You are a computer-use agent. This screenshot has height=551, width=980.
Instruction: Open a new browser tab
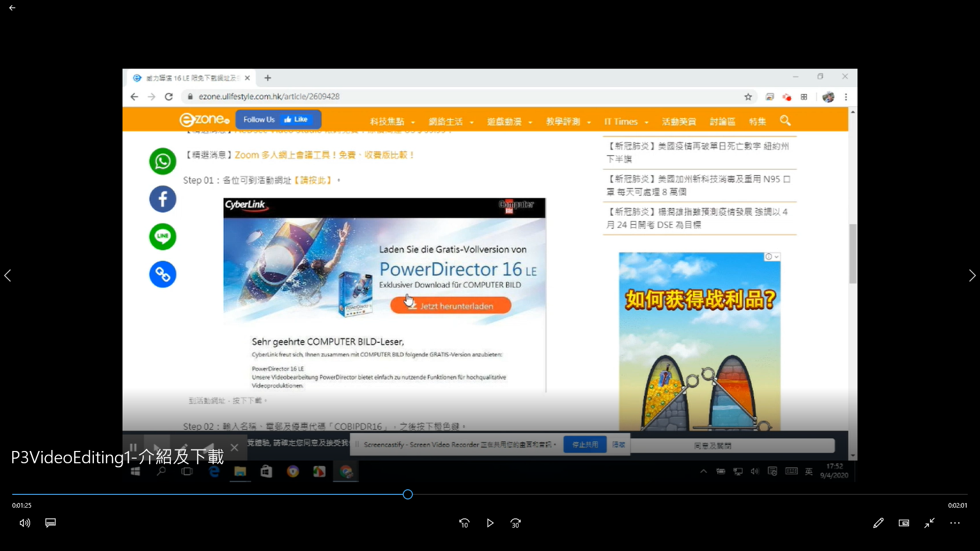point(267,78)
